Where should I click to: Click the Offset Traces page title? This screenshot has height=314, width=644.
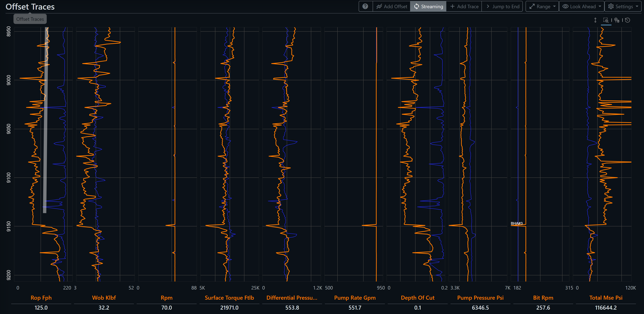pos(30,7)
